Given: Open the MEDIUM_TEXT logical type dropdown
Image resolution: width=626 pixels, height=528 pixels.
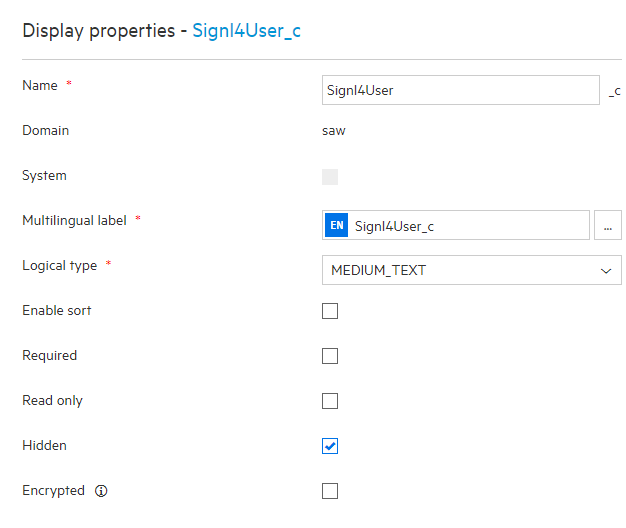Looking at the screenshot, I should point(471,270).
